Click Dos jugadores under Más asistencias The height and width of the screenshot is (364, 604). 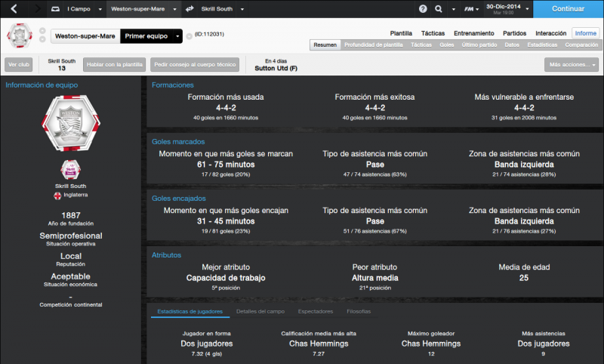click(544, 344)
